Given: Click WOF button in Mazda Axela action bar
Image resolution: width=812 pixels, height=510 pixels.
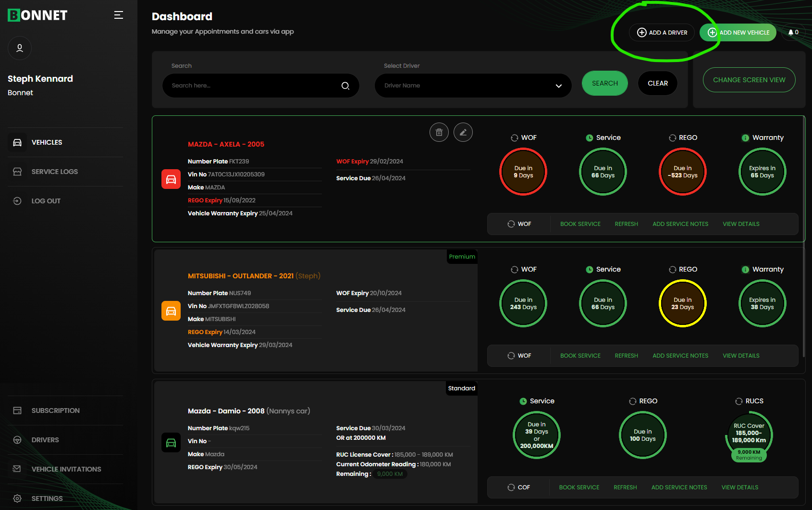Looking at the screenshot, I should coord(519,224).
